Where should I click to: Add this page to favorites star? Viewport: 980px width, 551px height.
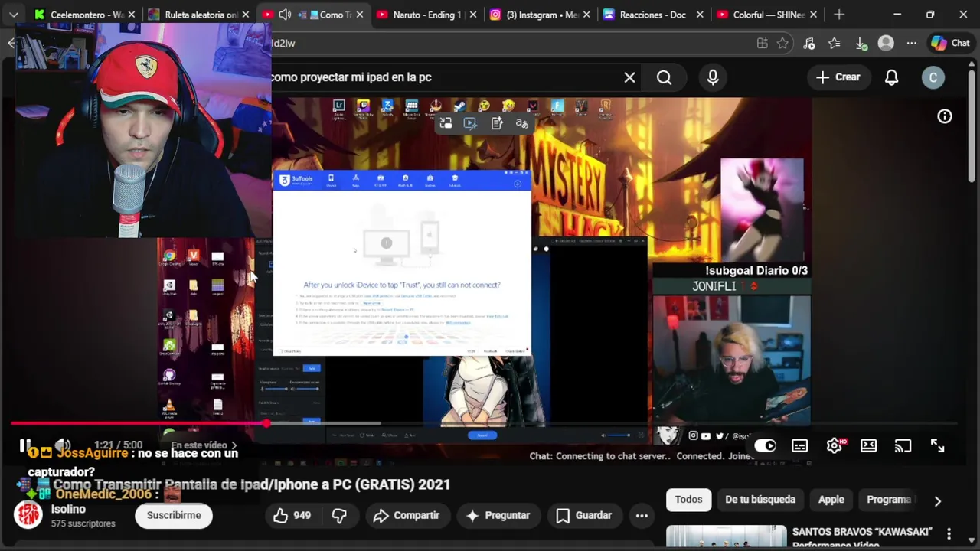point(782,44)
